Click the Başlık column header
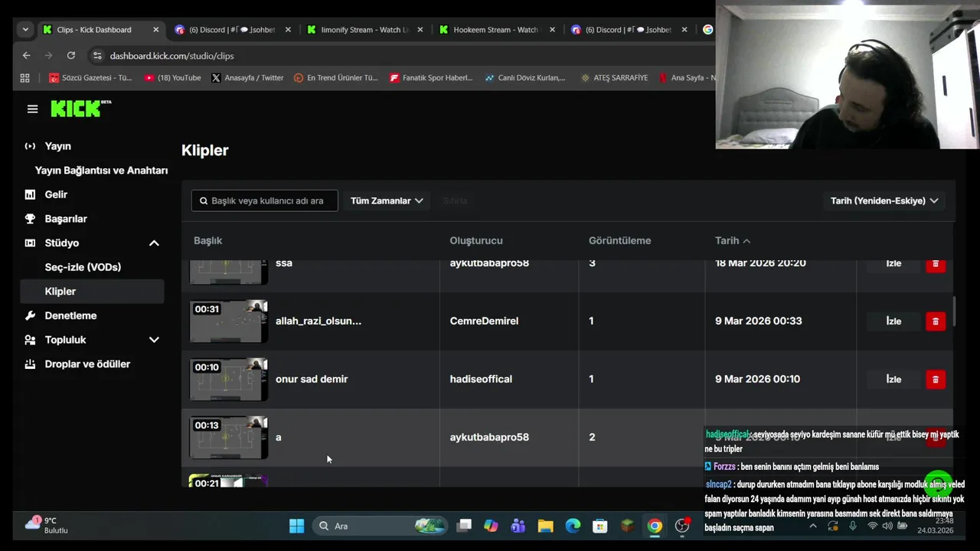The image size is (980, 551). [207, 240]
